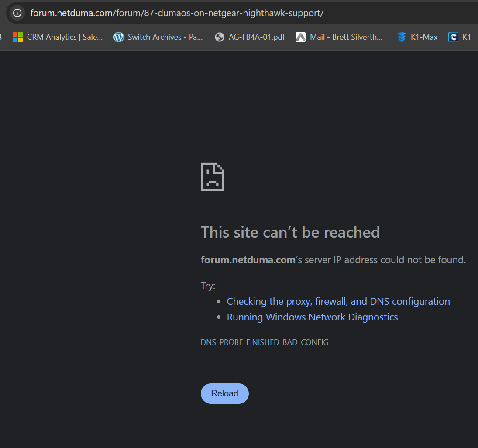
Task: Open the CRM Analytics bookmark label
Action: click(65, 37)
